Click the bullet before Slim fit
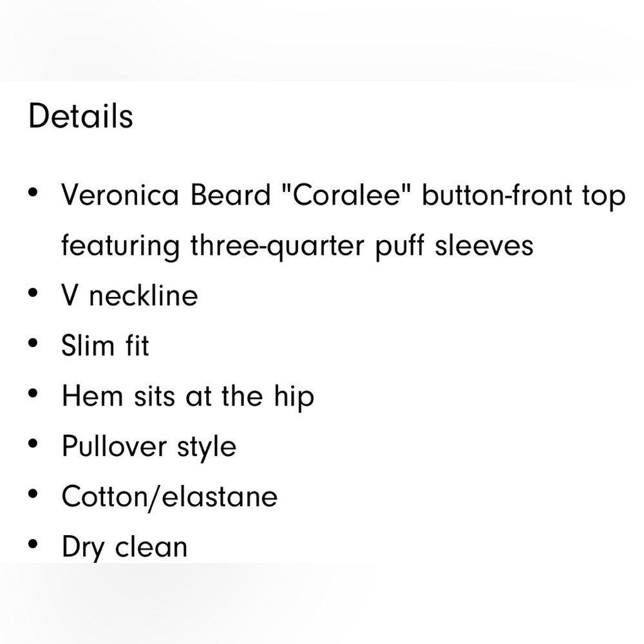 pyautogui.click(x=33, y=343)
